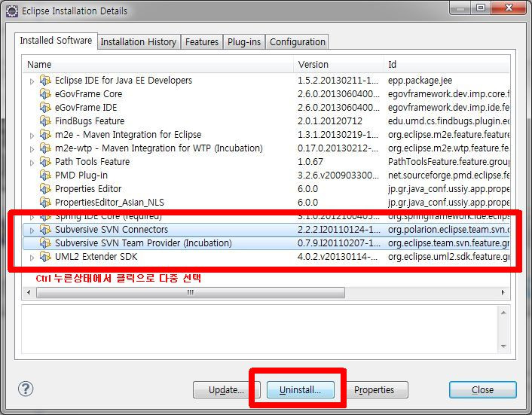This screenshot has width=532, height=415.
Task: Select the FindBugs Feature row name
Action: pyautogui.click(x=90, y=121)
